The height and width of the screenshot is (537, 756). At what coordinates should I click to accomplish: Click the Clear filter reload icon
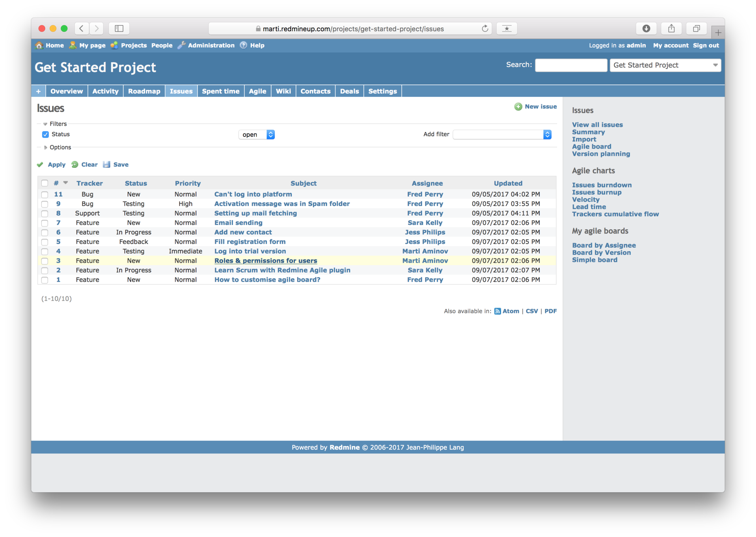coord(74,165)
